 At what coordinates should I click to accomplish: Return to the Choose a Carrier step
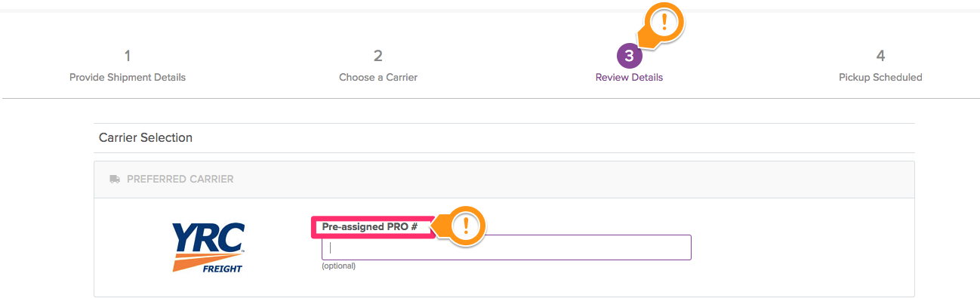[378, 77]
